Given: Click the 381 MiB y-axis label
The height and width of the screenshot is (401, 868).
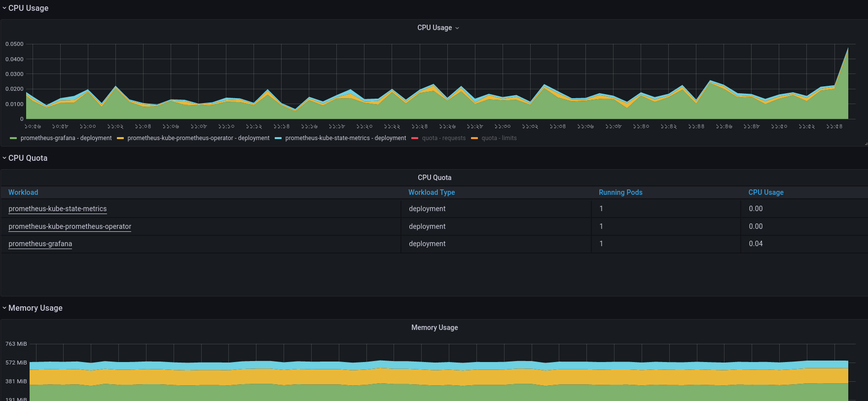Looking at the screenshot, I should 16,381.
